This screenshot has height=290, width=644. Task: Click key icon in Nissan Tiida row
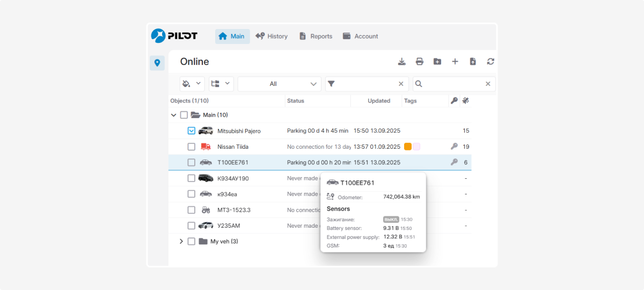(454, 147)
